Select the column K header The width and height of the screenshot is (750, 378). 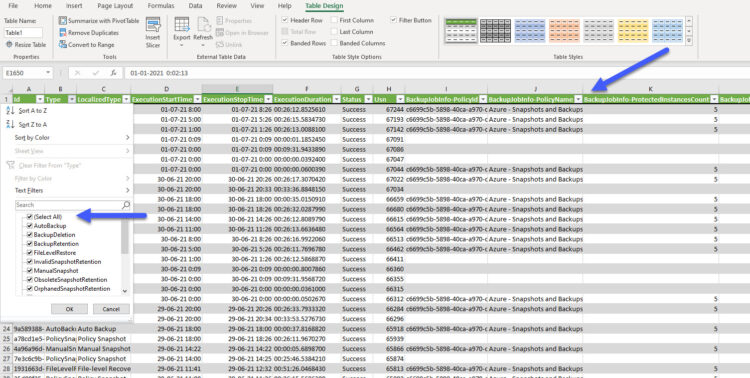[651, 89]
